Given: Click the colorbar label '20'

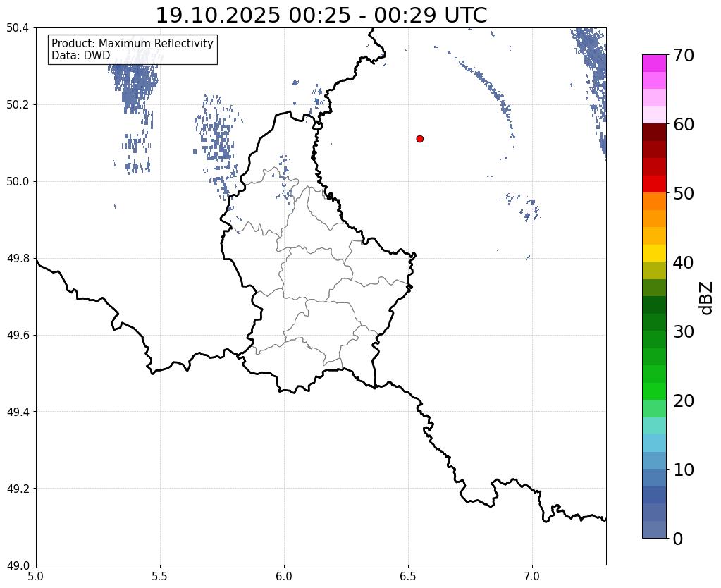Looking at the screenshot, I should (x=683, y=400).
